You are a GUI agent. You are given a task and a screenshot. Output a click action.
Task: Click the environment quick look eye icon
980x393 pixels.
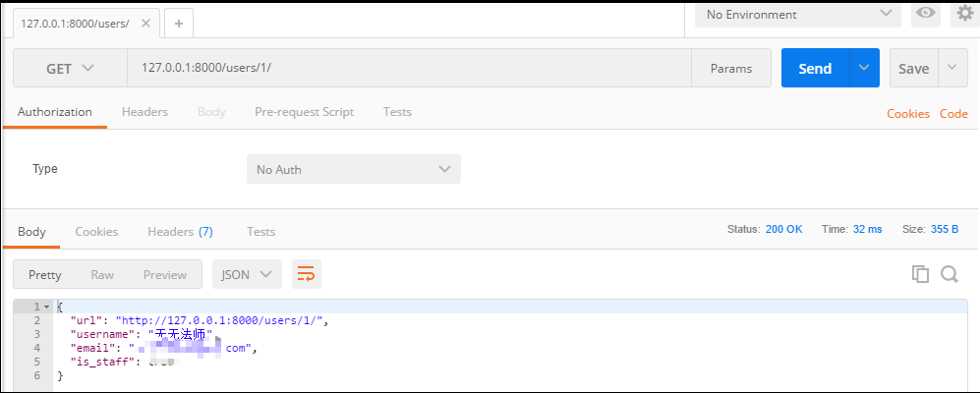pos(925,14)
